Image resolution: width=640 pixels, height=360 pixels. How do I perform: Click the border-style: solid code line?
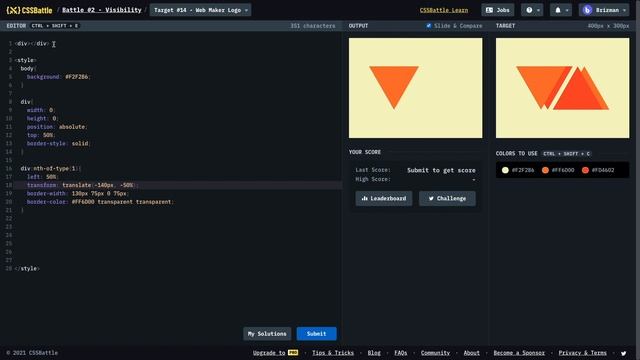(59, 143)
